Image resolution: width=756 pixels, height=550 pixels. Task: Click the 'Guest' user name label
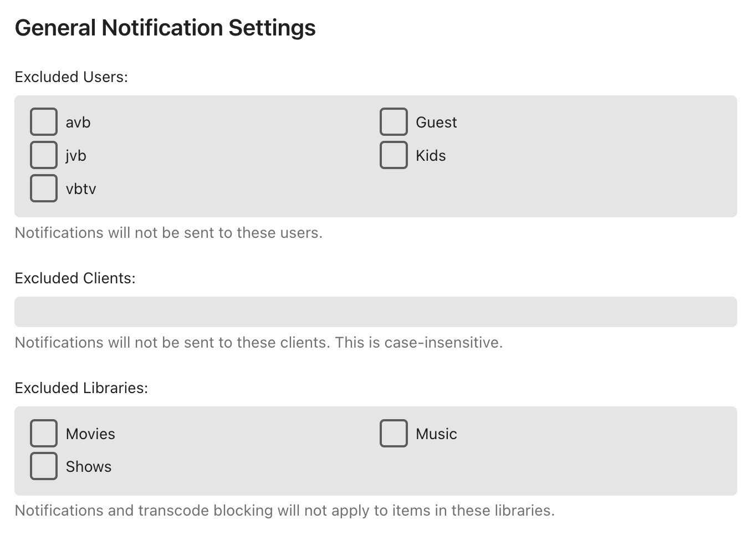point(436,123)
